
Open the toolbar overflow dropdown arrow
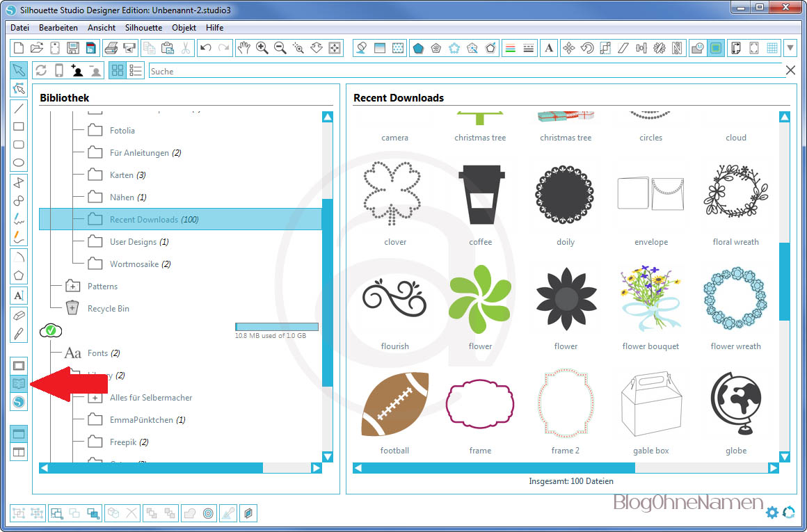(x=790, y=48)
